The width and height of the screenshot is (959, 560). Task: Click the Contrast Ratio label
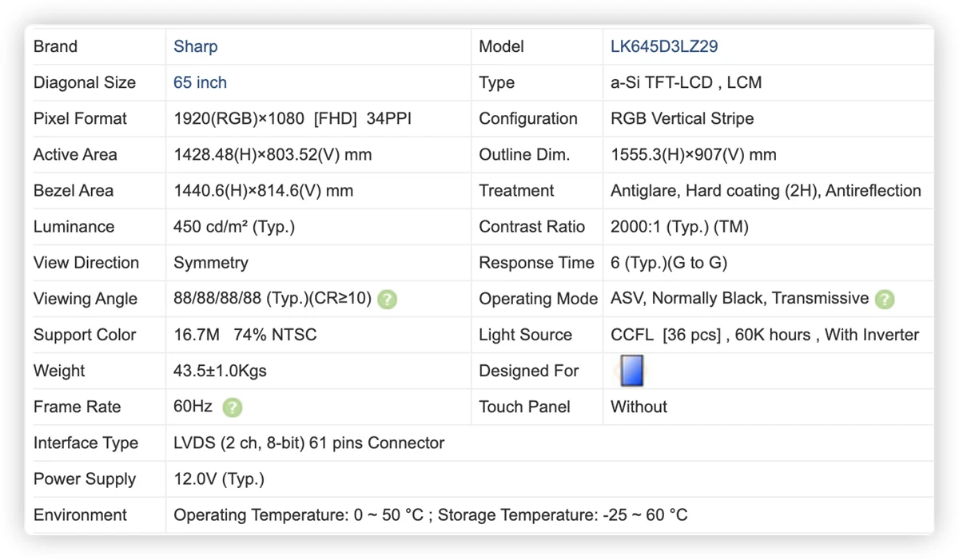click(531, 226)
